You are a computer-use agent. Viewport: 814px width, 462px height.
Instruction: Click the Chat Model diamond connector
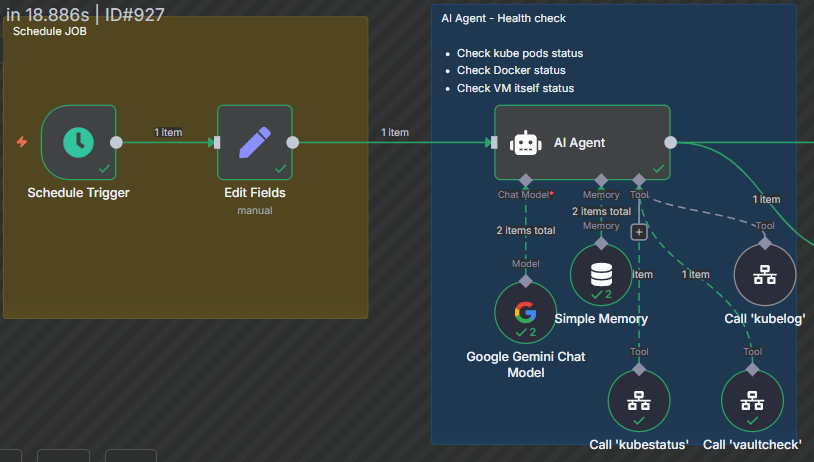pos(525,180)
